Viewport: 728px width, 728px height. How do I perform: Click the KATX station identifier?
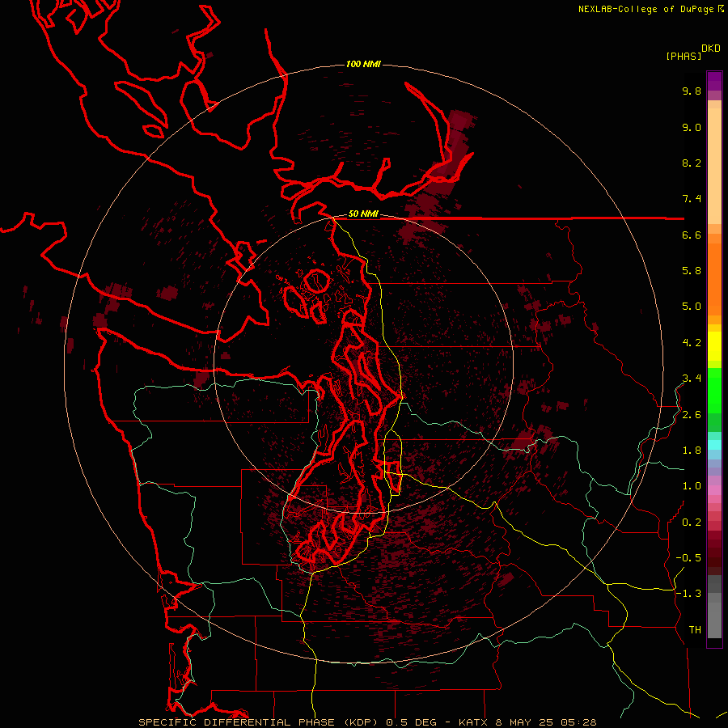pos(473,722)
